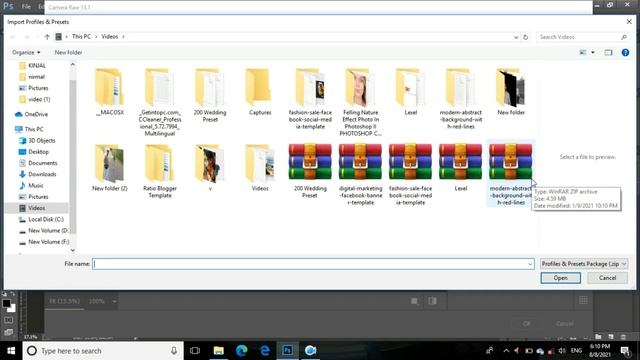This screenshot has height=360, width=640.
Task: Select Documents in the navigation pane
Action: click(x=38, y=163)
